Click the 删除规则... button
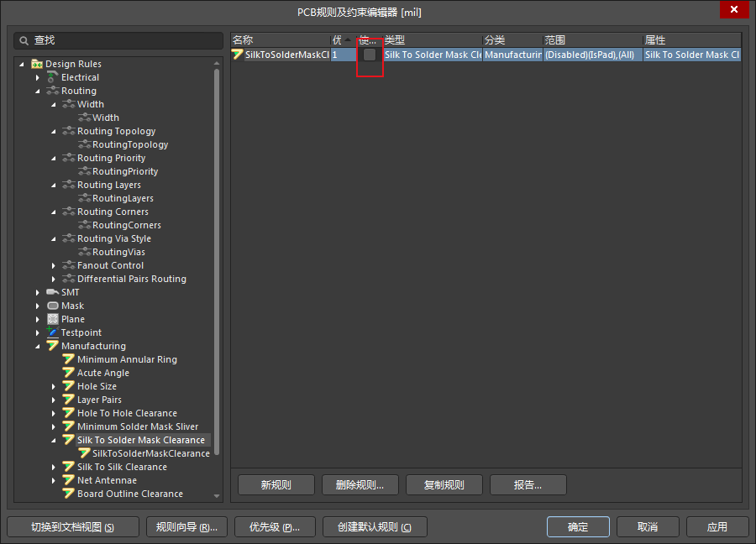756x544 pixels. click(x=360, y=484)
